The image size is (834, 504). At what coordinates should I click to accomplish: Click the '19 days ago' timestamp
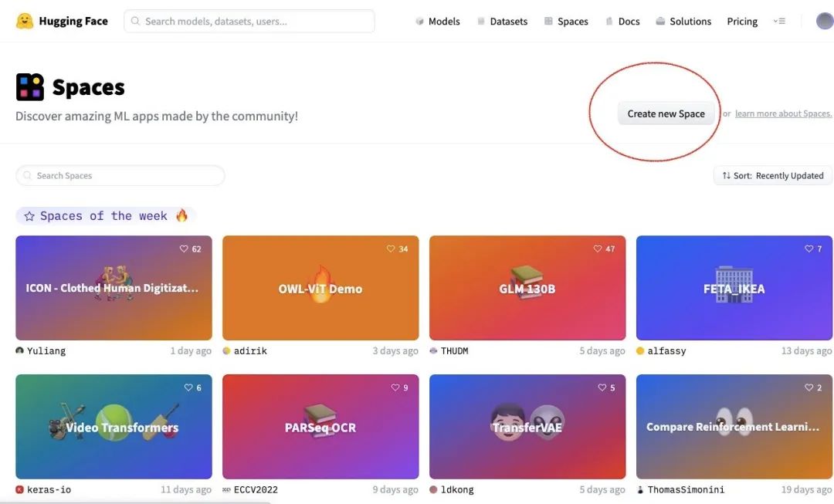806,489
